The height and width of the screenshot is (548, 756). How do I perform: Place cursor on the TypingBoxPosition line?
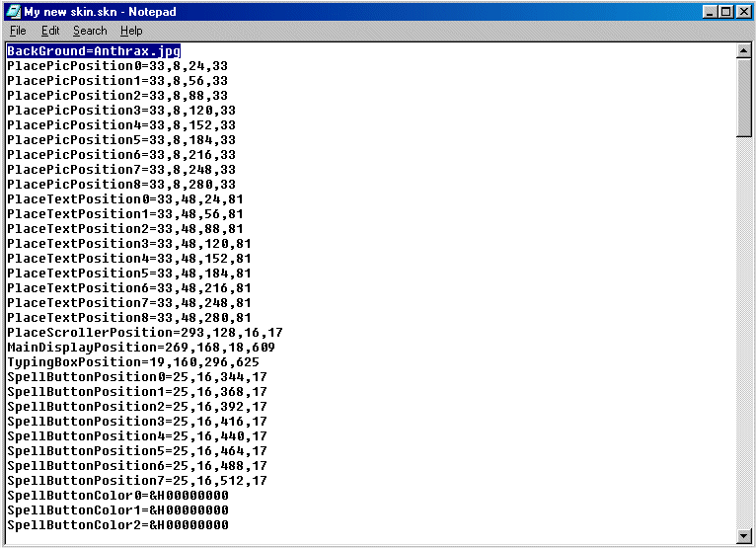pyautogui.click(x=133, y=362)
